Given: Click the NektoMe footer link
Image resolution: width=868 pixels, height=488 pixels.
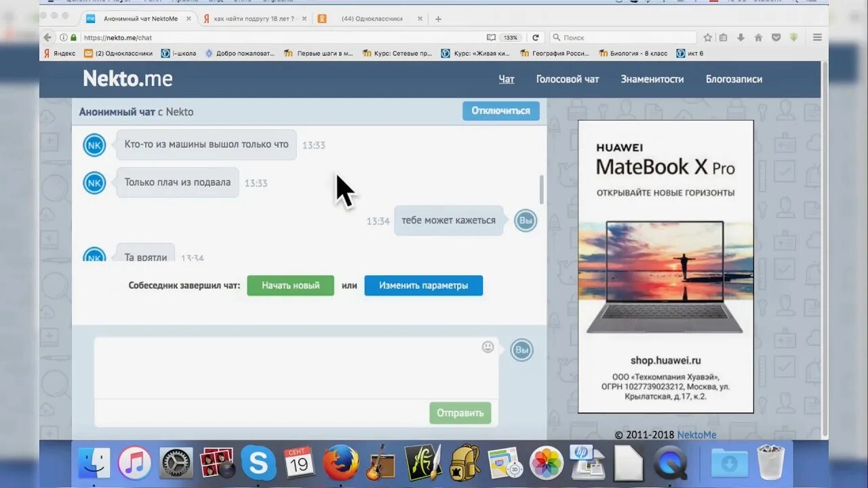Looking at the screenshot, I should (696, 434).
